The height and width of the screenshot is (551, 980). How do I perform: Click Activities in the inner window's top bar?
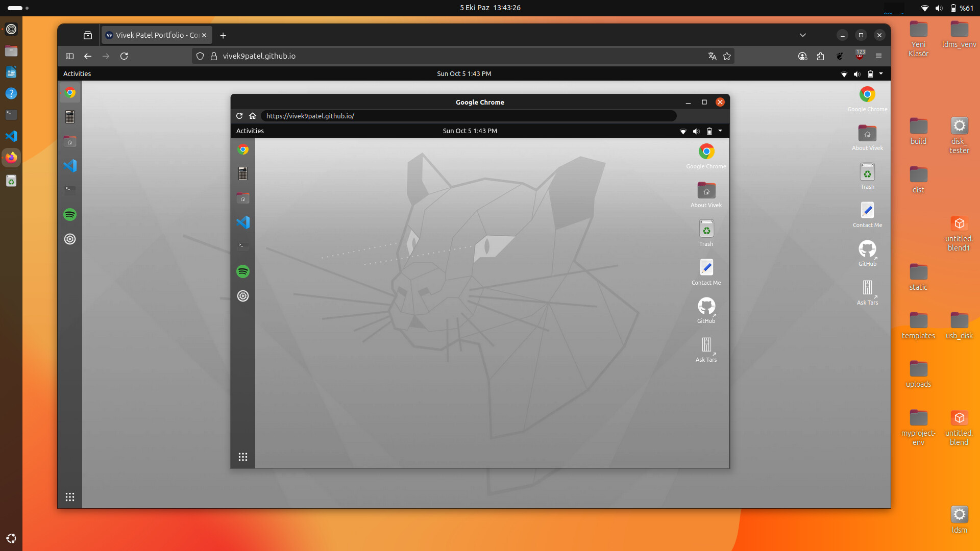pyautogui.click(x=250, y=131)
